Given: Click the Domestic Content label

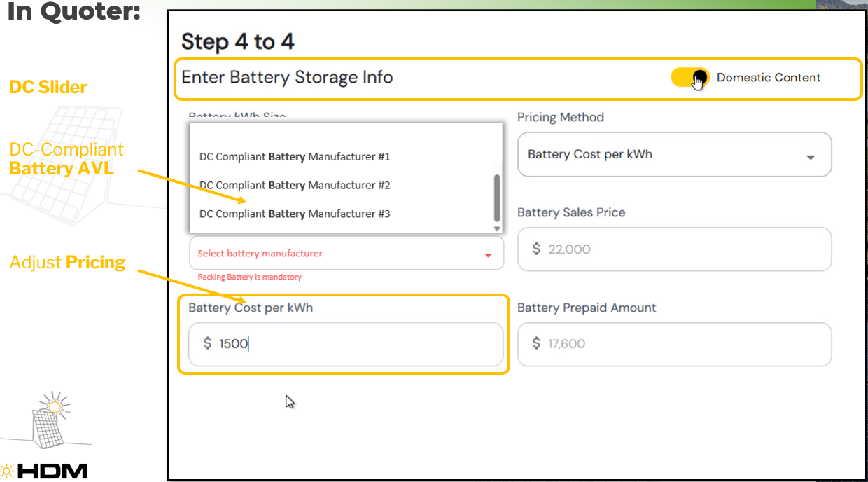Looking at the screenshot, I should click(769, 78).
